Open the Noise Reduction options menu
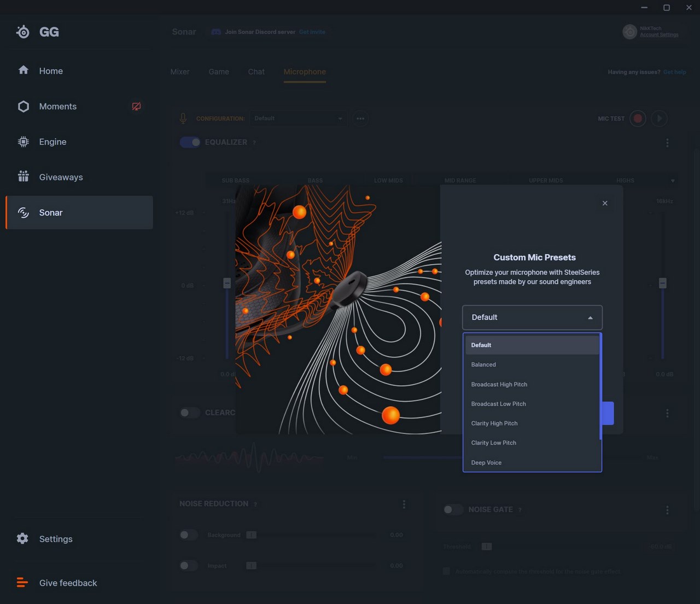This screenshot has width=700, height=604. point(404,504)
